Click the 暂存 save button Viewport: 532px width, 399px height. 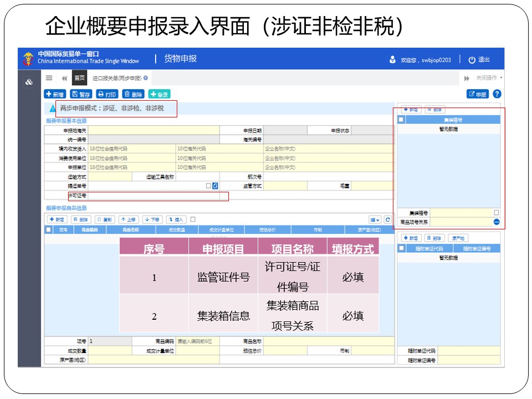[81, 94]
